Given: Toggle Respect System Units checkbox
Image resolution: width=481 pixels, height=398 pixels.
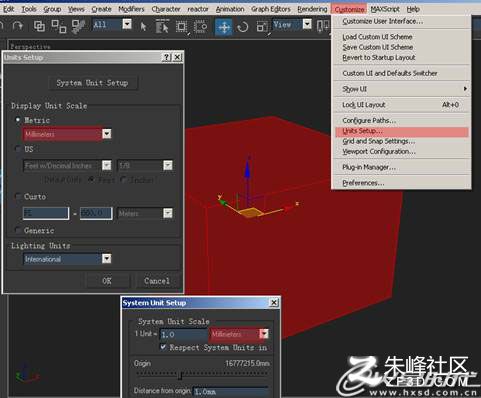Looking at the screenshot, I should click(x=163, y=347).
